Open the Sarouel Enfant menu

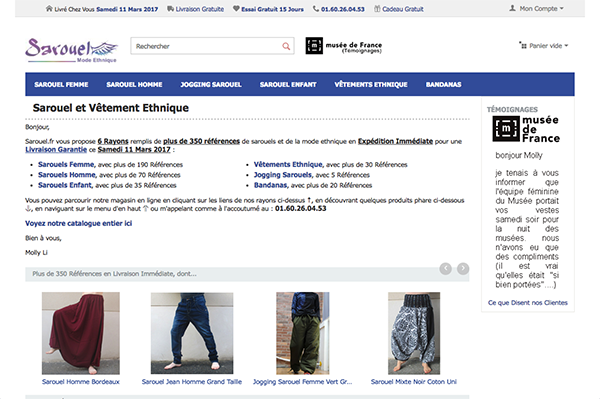288,85
